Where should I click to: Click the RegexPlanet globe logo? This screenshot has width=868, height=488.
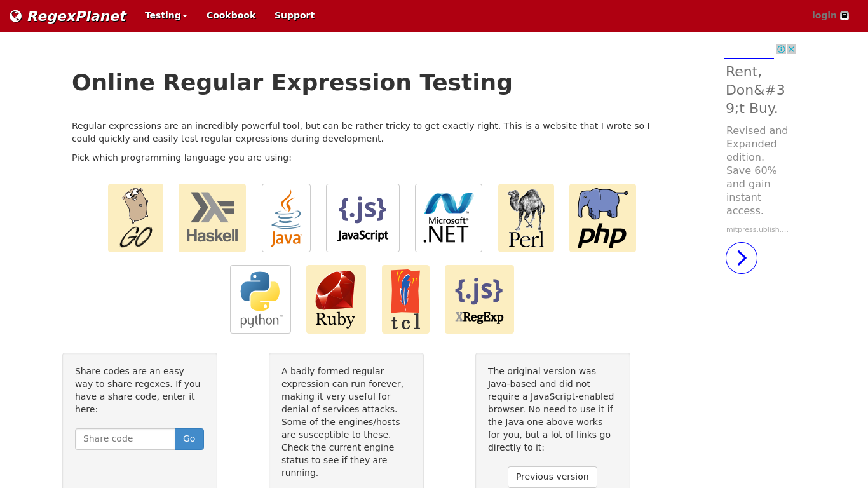[16, 16]
